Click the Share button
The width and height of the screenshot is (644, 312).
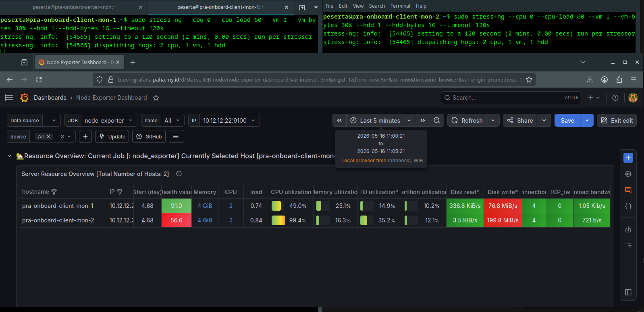point(520,120)
